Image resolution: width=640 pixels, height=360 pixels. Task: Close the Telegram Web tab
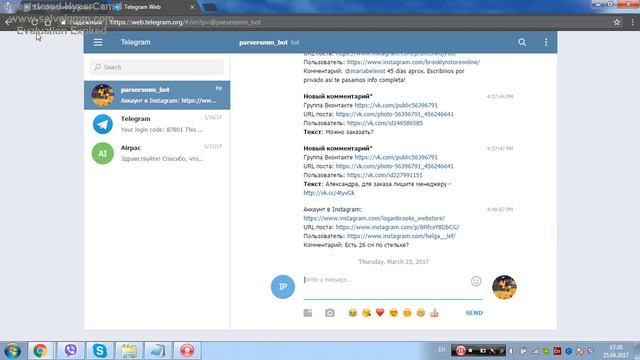click(192, 7)
